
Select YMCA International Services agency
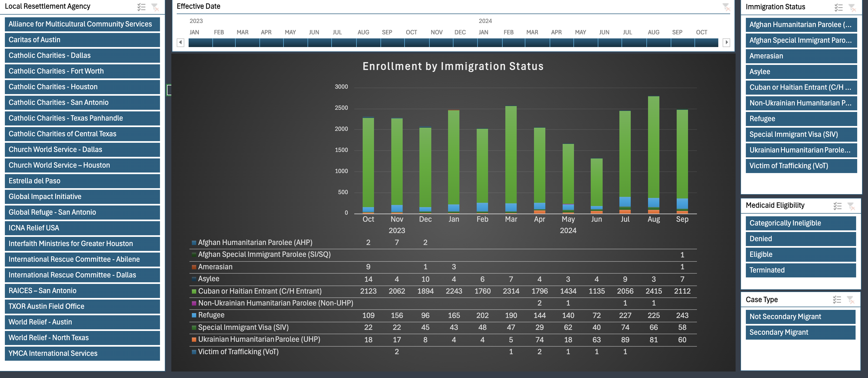82,353
